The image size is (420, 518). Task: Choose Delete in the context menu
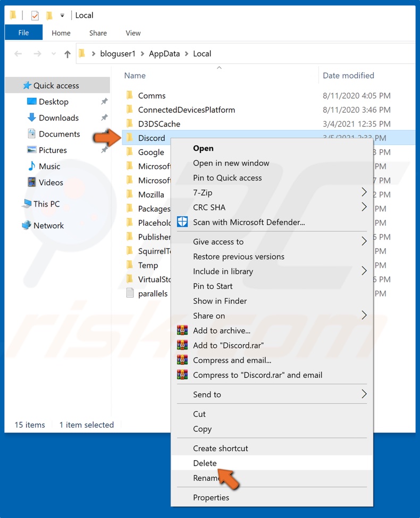pos(272,463)
